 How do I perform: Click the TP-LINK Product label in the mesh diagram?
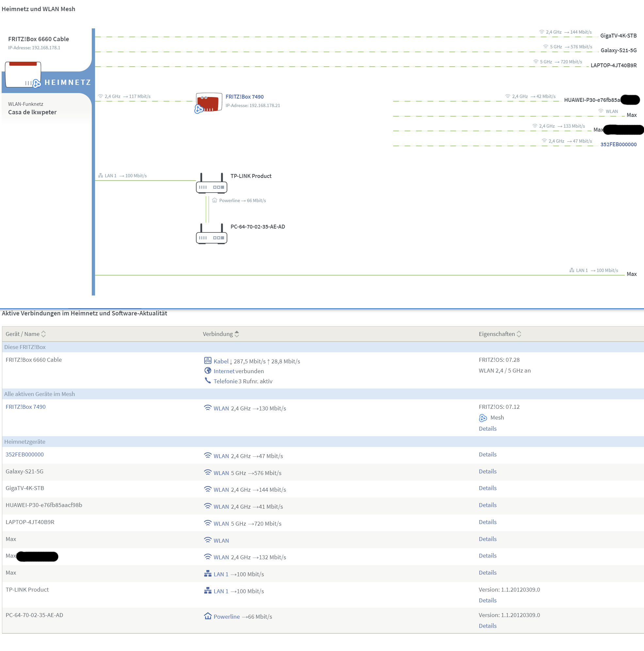(x=251, y=176)
